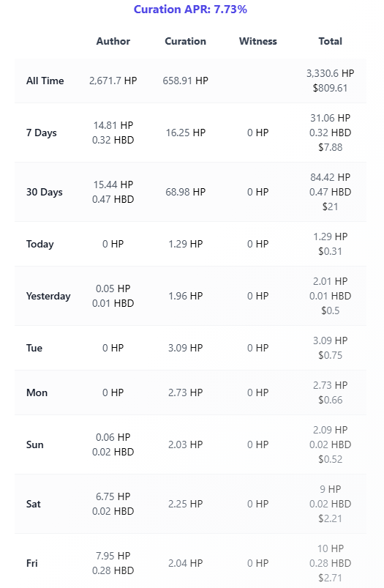Click the Sun row label
The height and width of the screenshot is (588, 384).
click(35, 444)
